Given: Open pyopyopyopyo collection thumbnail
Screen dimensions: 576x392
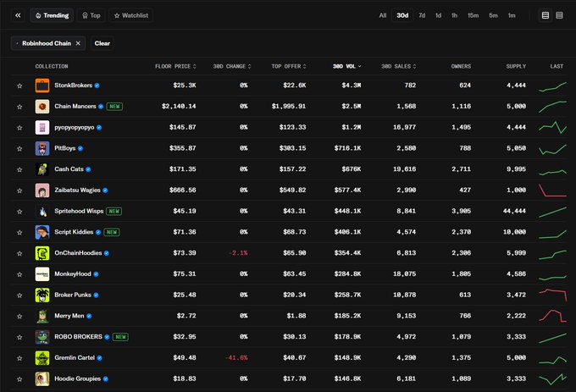Looking at the screenshot, I should coord(42,127).
